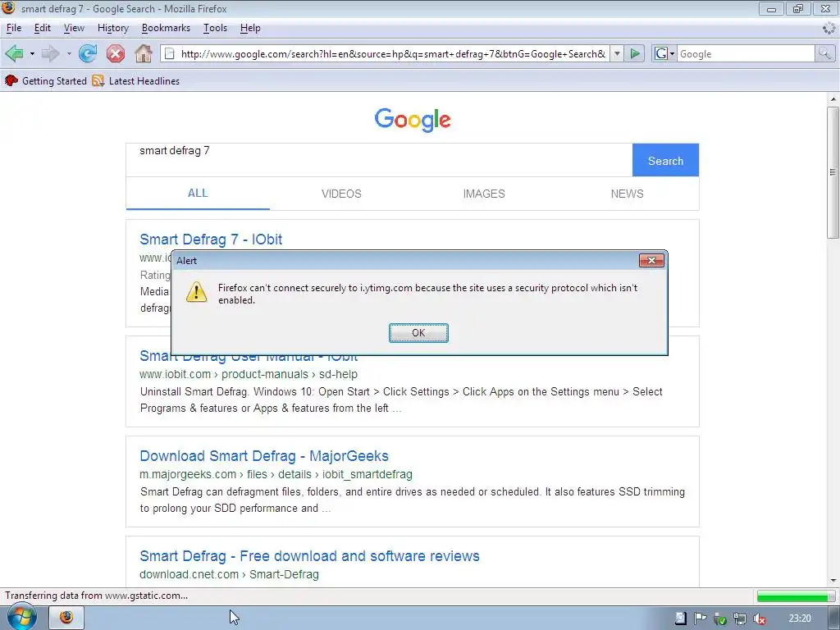Click the Getting Started bookmark icon
The height and width of the screenshot is (630, 840).
[11, 81]
